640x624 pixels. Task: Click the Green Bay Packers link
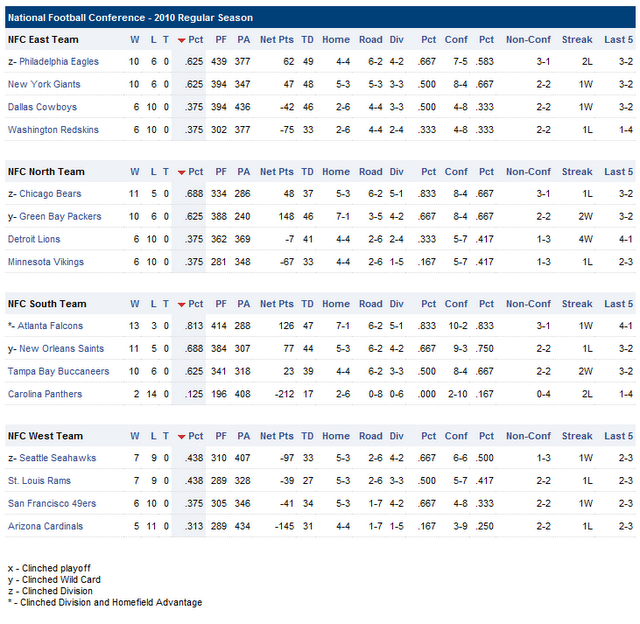pyautogui.click(x=60, y=216)
